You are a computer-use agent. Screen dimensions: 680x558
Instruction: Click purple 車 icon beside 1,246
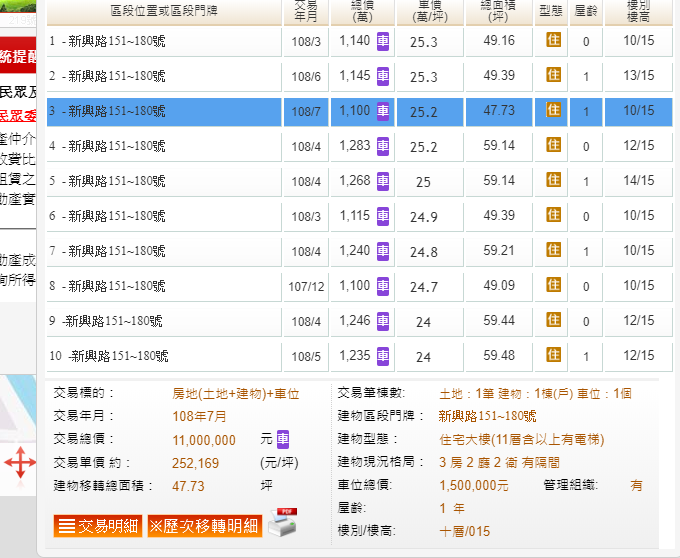[x=382, y=321]
